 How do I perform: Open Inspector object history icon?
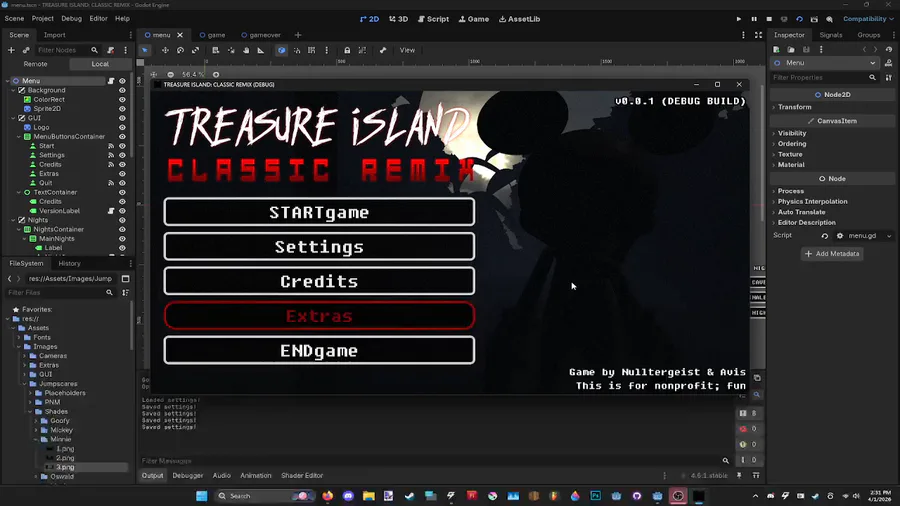[x=889, y=50]
